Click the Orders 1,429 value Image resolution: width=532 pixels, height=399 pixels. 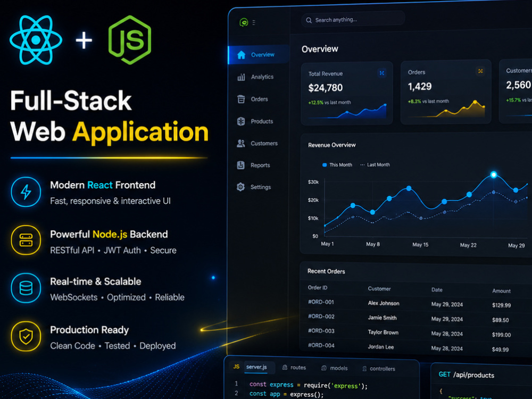(x=420, y=87)
